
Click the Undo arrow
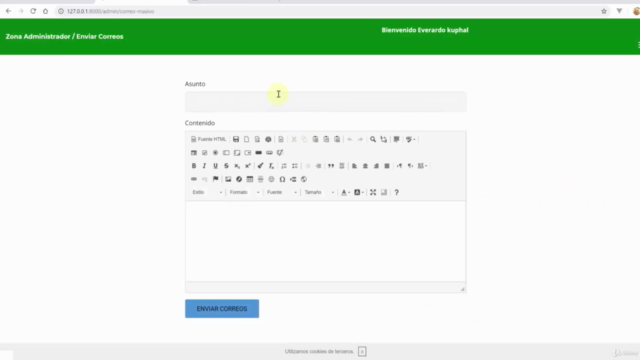(x=350, y=139)
